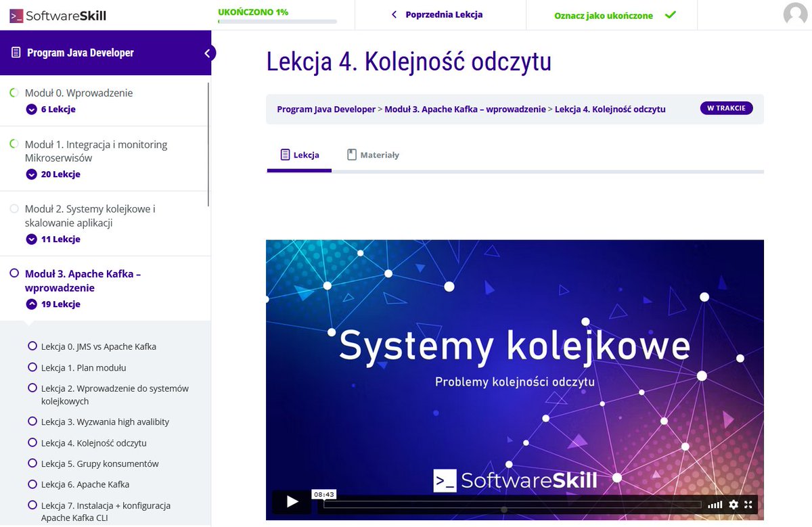Screen dimensions: 812x527
Task: Switch to the Lekcja tab
Action: [x=299, y=155]
